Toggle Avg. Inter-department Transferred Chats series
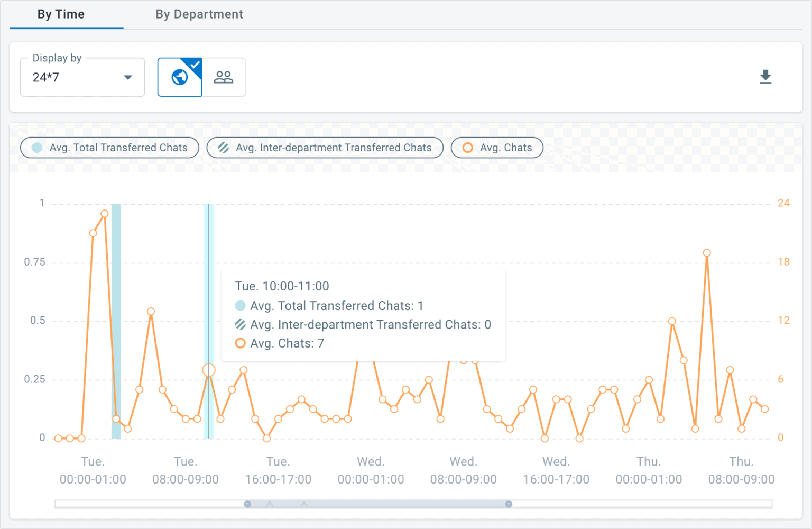This screenshot has height=529, width=812. [x=325, y=148]
